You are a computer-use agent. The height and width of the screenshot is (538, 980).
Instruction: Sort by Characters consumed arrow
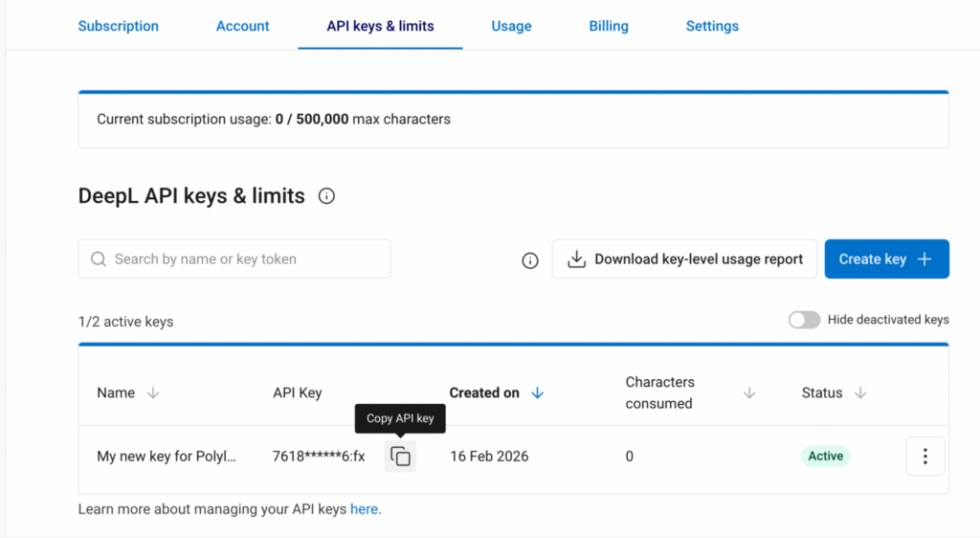coord(749,393)
